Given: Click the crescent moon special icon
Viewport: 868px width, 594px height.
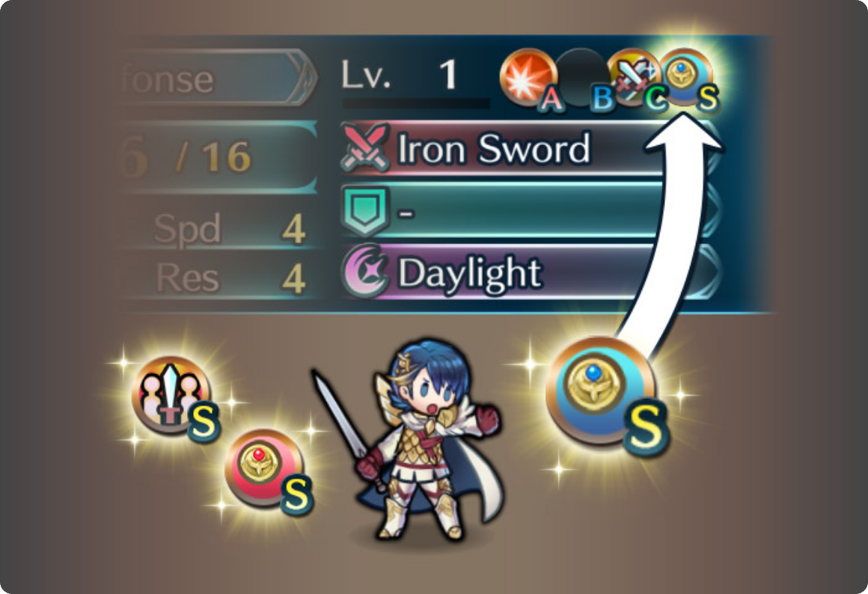Looking at the screenshot, I should tap(365, 273).
